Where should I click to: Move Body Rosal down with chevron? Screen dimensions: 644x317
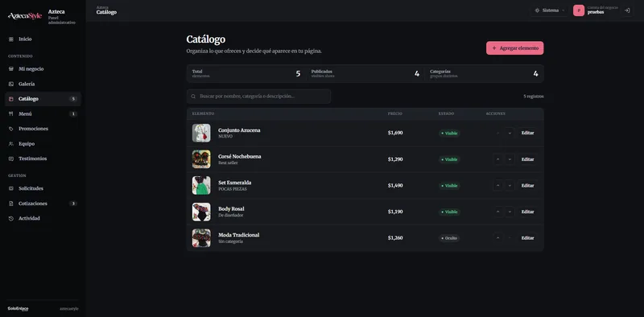click(x=510, y=212)
